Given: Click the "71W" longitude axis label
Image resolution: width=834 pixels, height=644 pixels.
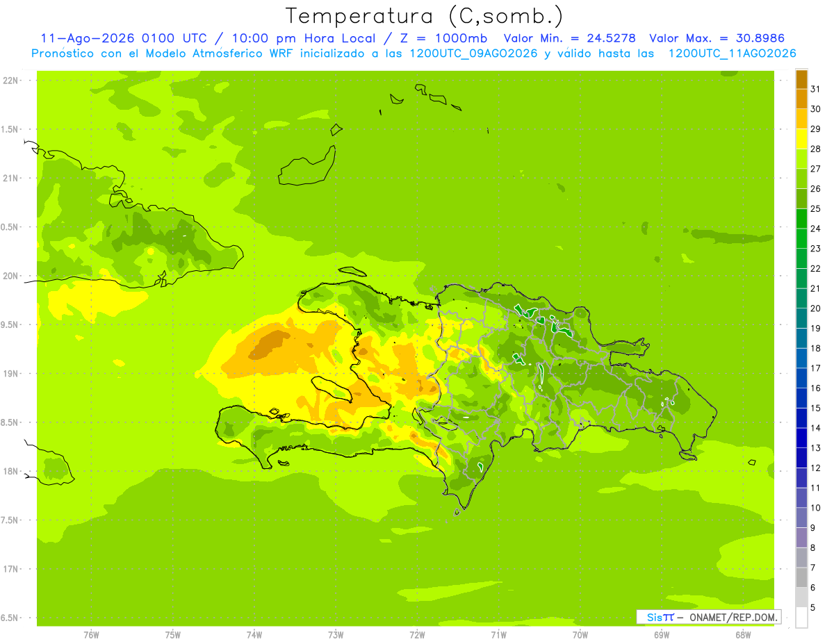Looking at the screenshot, I should 498,634.
